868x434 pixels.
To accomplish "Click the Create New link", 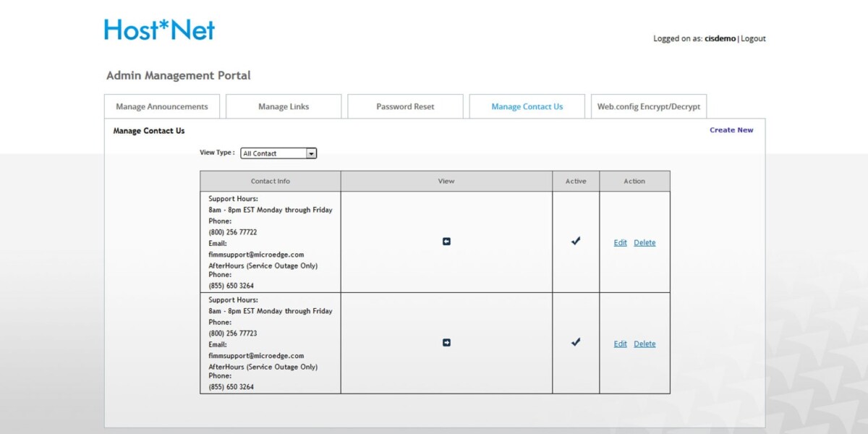I will [x=731, y=130].
